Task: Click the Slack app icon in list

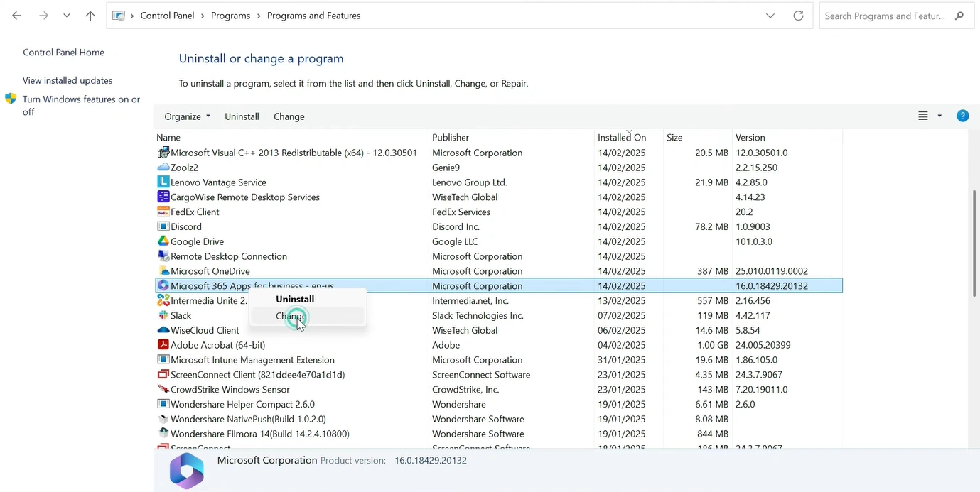Action: [x=163, y=315]
